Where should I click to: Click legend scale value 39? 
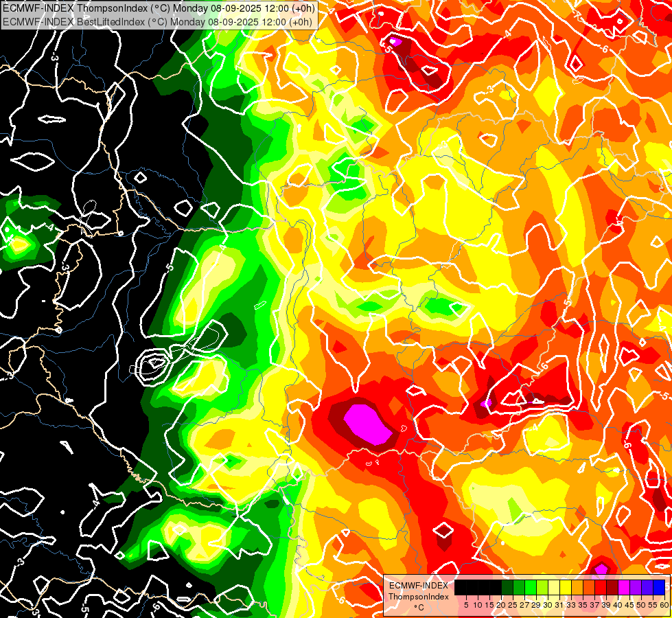point(606,605)
